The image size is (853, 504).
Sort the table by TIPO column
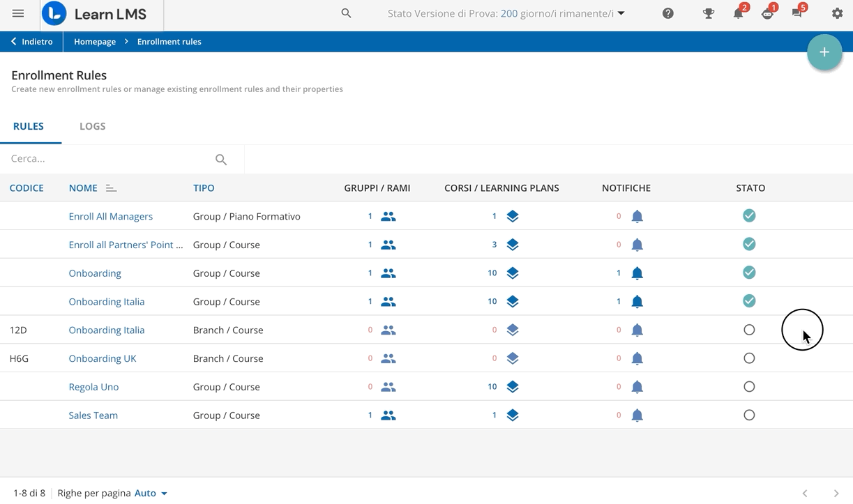tap(204, 188)
